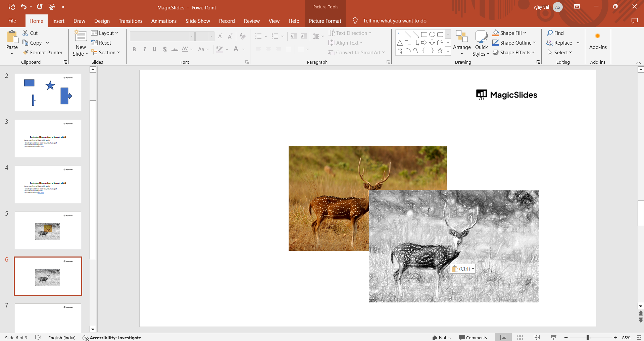Click the Reset slide button
644x341 pixels.
101,43
